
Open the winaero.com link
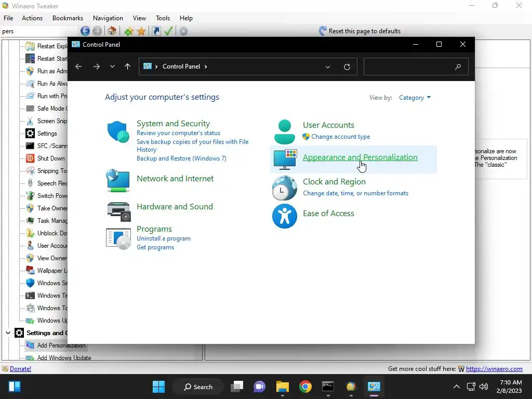[x=494, y=369]
